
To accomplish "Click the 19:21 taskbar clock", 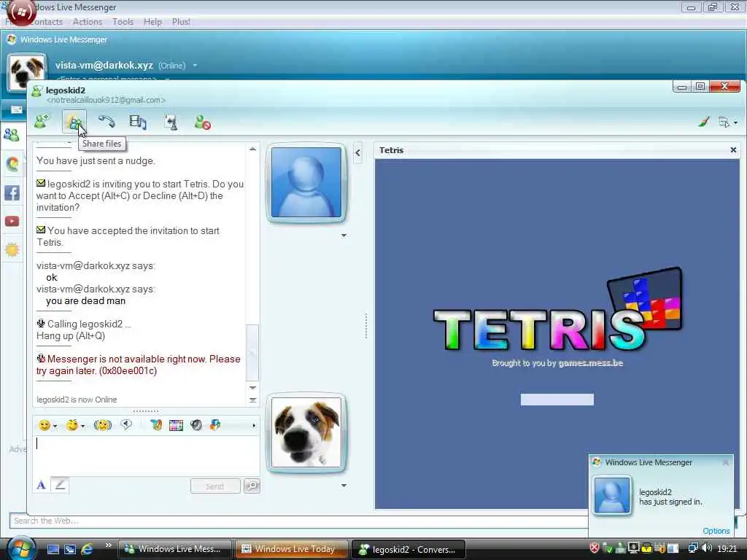I will tap(727, 549).
